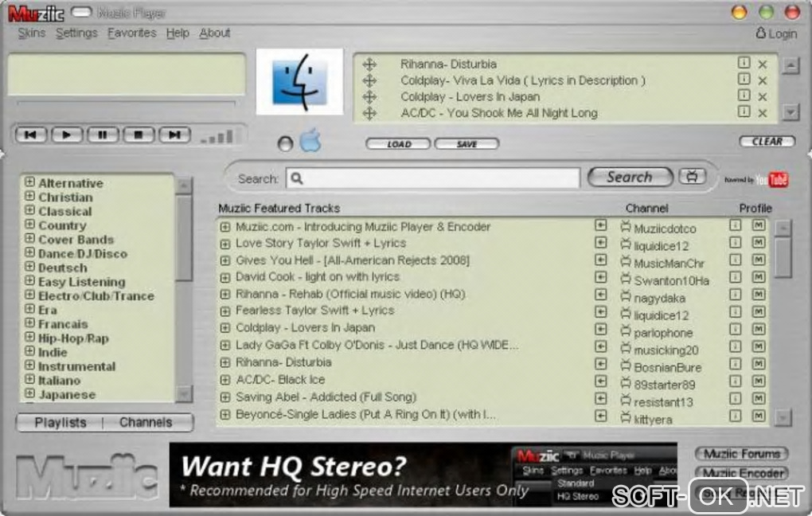The width and height of the screenshot is (812, 516).
Task: Open Muziic Forums
Action: tap(742, 454)
